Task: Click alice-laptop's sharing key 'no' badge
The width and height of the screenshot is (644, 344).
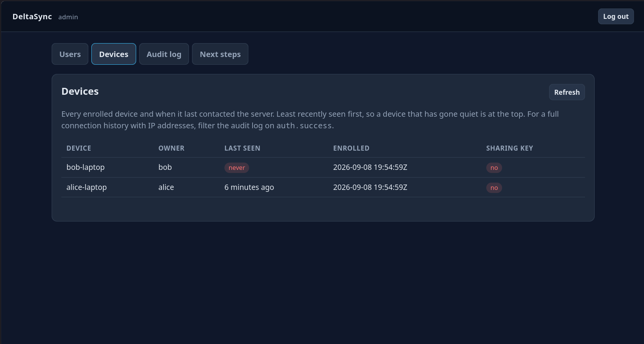Action: click(x=494, y=188)
